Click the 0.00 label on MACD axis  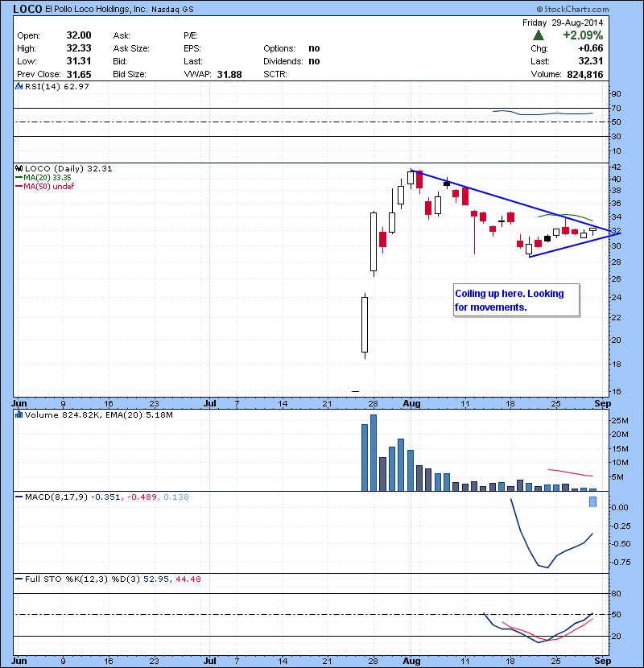tap(620, 507)
